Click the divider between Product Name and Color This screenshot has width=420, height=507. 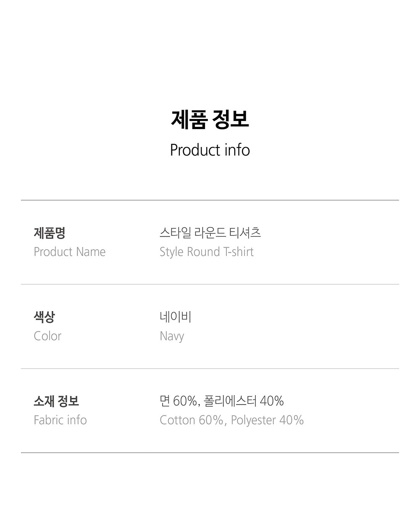pos(210,284)
